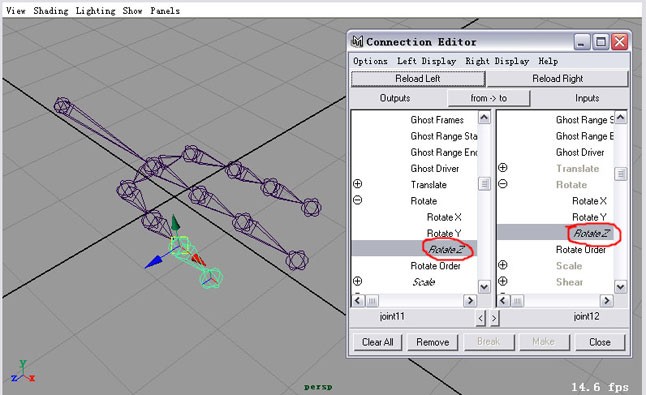The image size is (646, 395).
Task: Click the left arrow next to joint11
Action: (480, 318)
